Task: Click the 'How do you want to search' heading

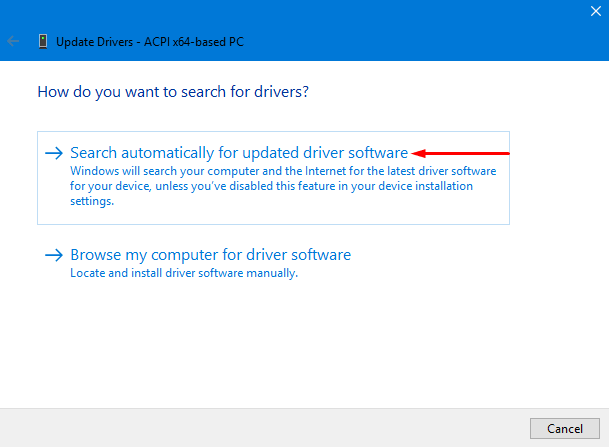Action: (172, 91)
